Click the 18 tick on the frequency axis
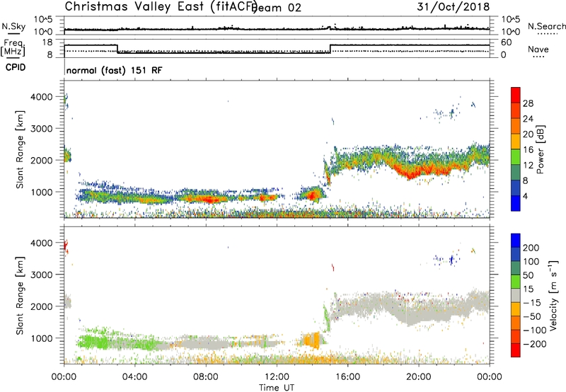Screen dimensions: 566x392 [x=47, y=42]
